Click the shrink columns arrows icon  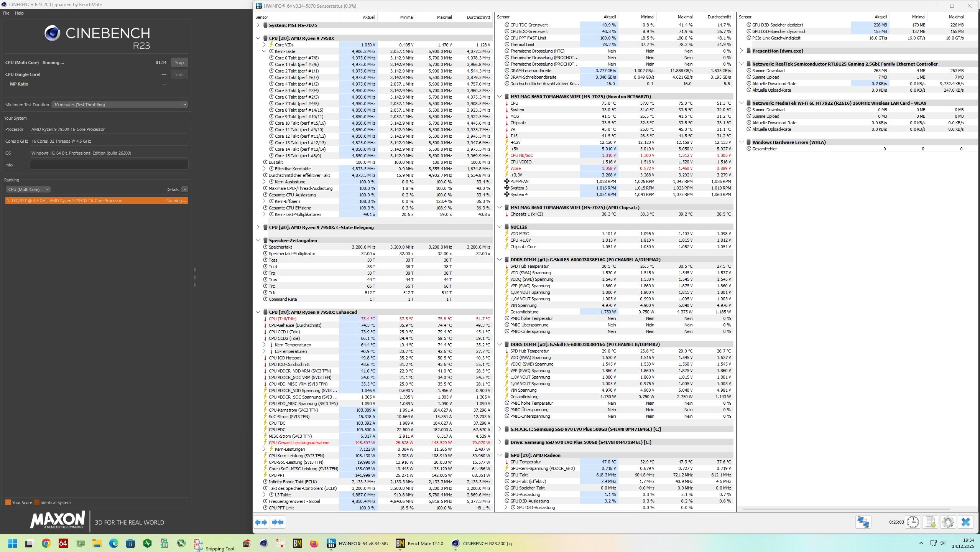pos(278,522)
